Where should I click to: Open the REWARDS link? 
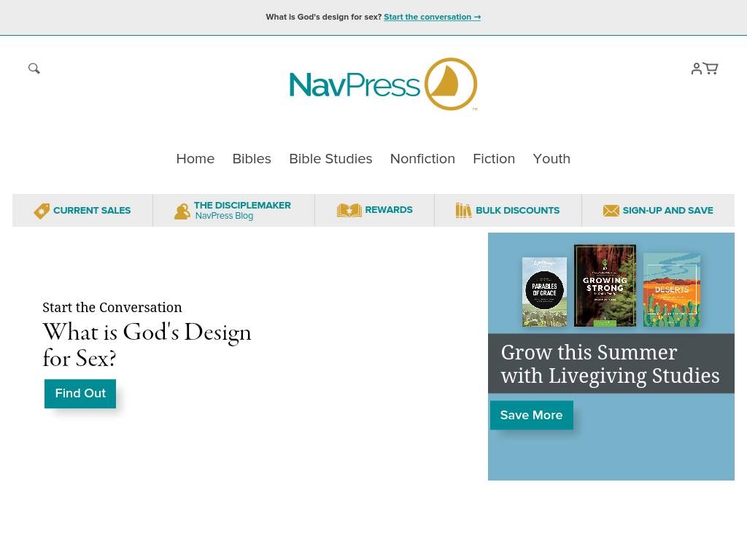(x=389, y=210)
